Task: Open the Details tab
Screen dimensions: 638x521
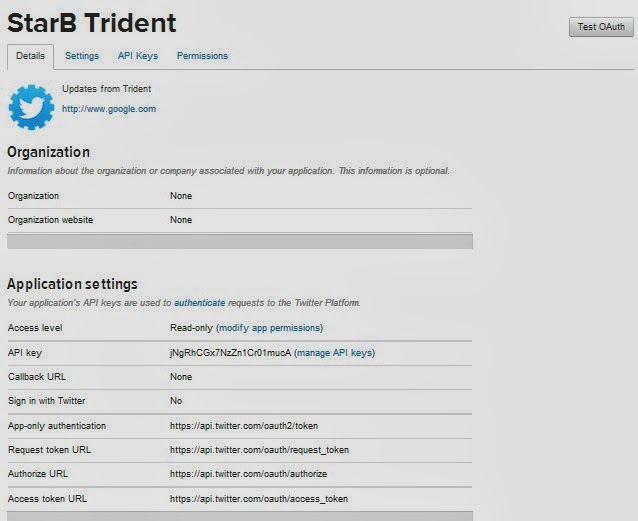Action: pos(31,56)
